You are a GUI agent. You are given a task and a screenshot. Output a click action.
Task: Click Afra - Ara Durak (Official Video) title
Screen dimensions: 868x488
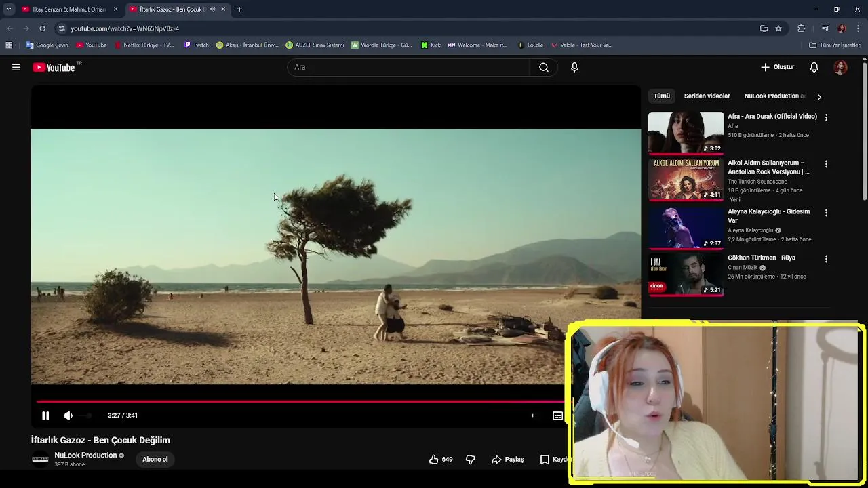772,116
